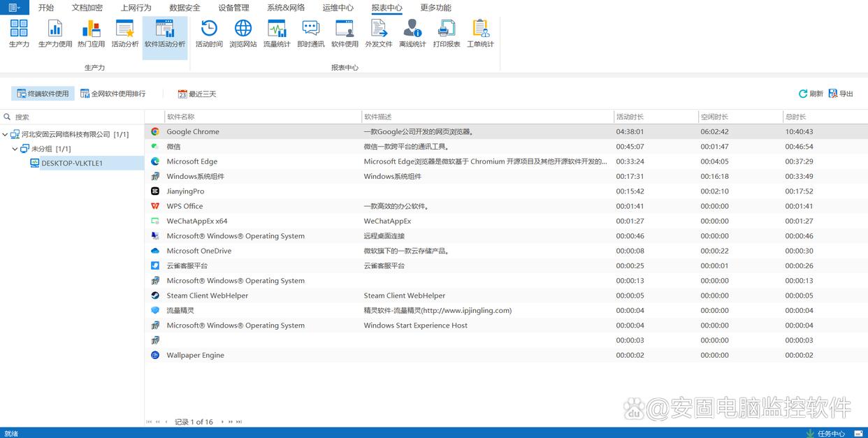Image resolution: width=868 pixels, height=438 pixels.
Task: Click the 导出 export button
Action: (x=841, y=94)
